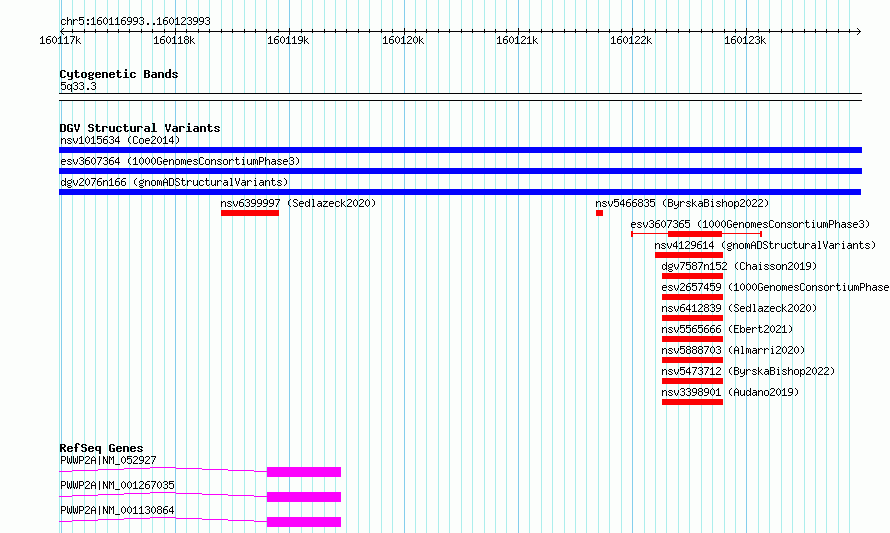890x533 pixels.
Task: Click the PWWP2A NM_001130864 magenta exon block
Action: [x=304, y=522]
